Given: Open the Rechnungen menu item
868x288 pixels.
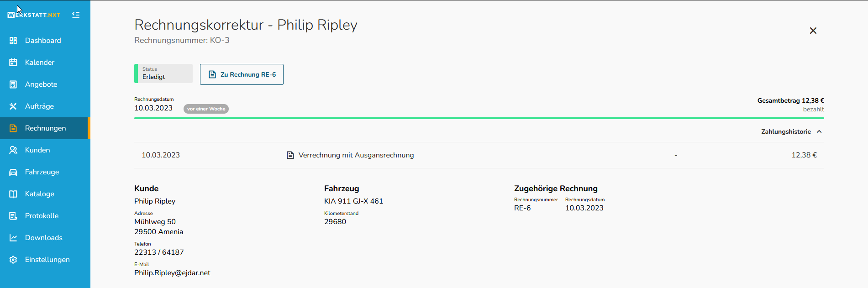Looking at the screenshot, I should point(45,128).
